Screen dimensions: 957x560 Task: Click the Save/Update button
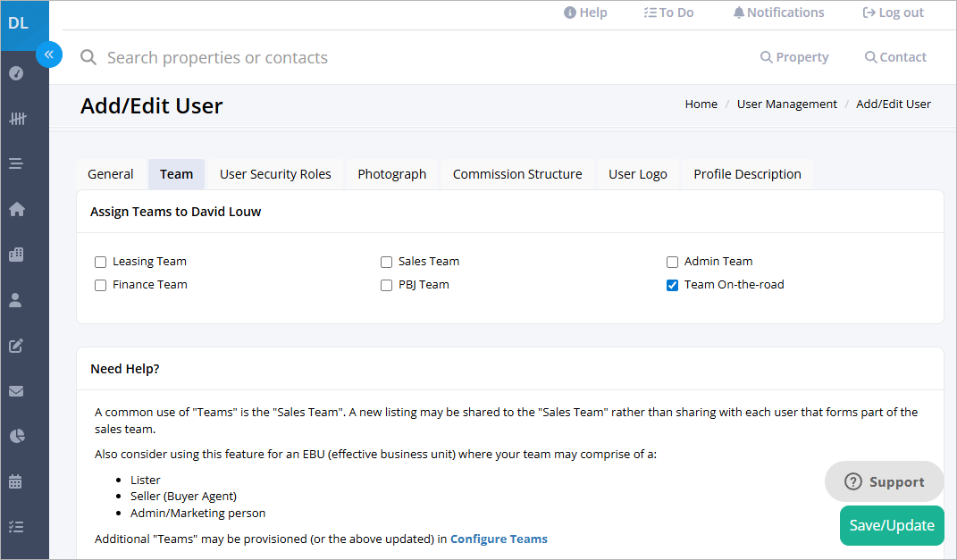pyautogui.click(x=892, y=525)
